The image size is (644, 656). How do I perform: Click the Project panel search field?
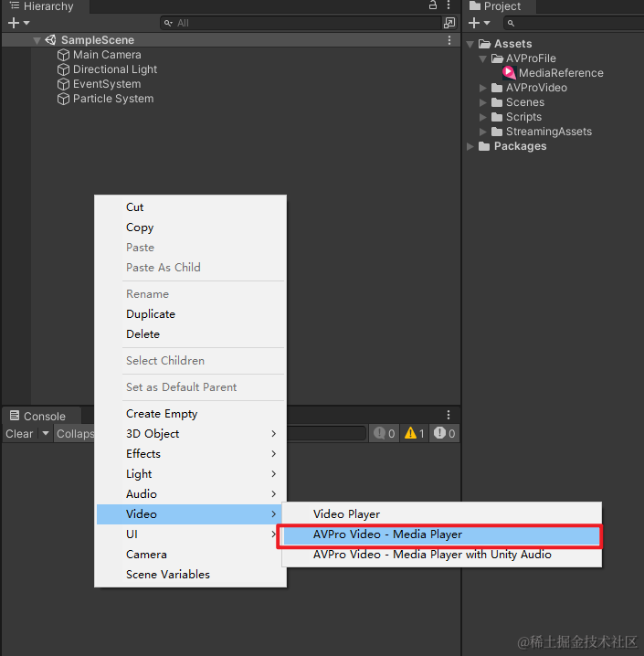tap(574, 23)
